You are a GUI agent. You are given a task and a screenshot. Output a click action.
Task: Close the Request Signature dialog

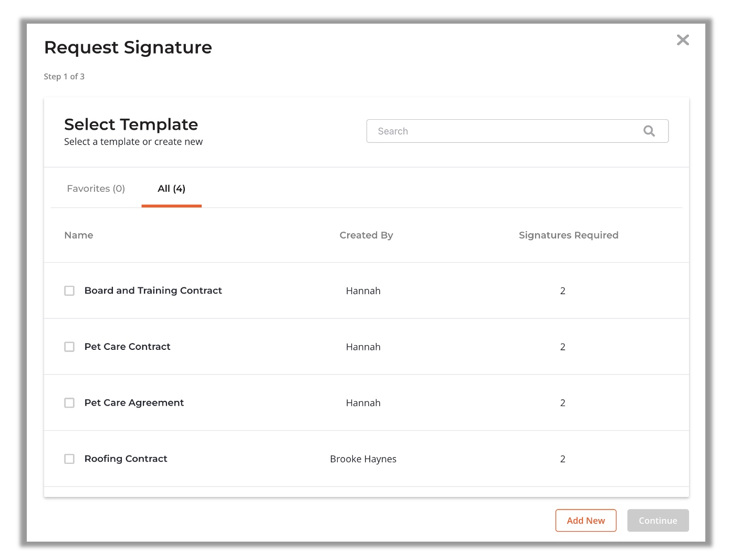[683, 40]
